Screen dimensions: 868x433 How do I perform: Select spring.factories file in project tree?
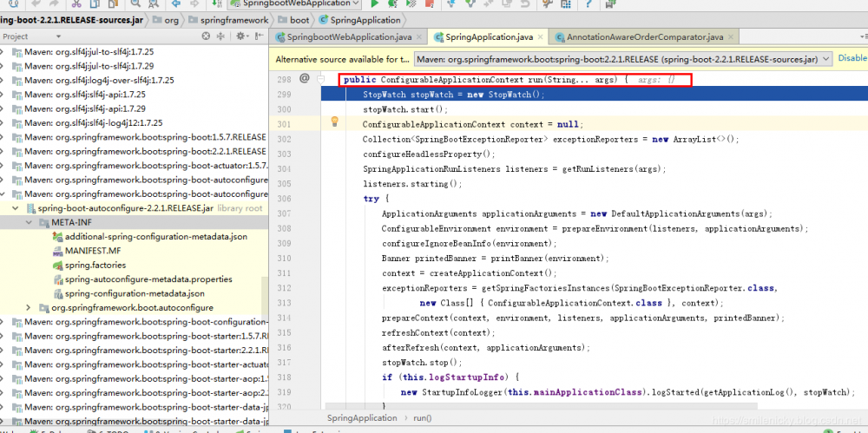click(x=95, y=265)
